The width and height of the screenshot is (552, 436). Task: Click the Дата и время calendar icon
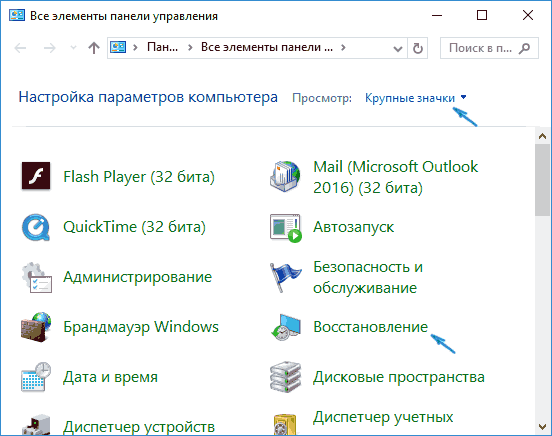(36, 377)
